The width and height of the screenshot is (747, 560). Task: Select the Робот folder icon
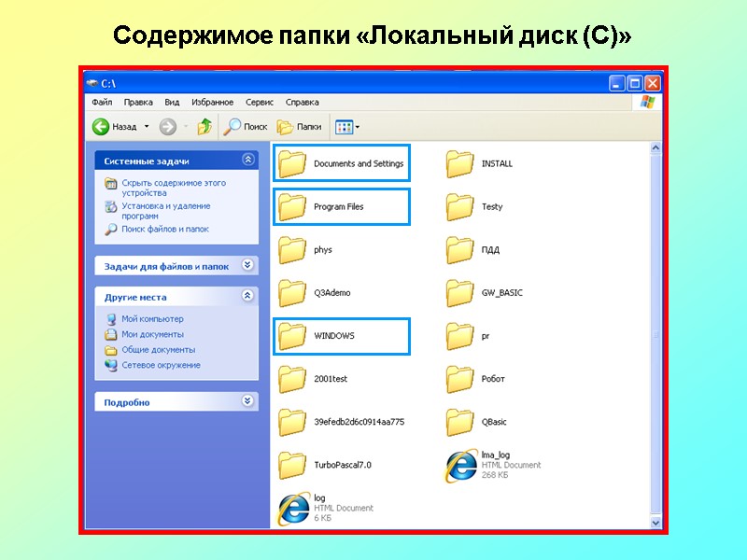pos(459,379)
